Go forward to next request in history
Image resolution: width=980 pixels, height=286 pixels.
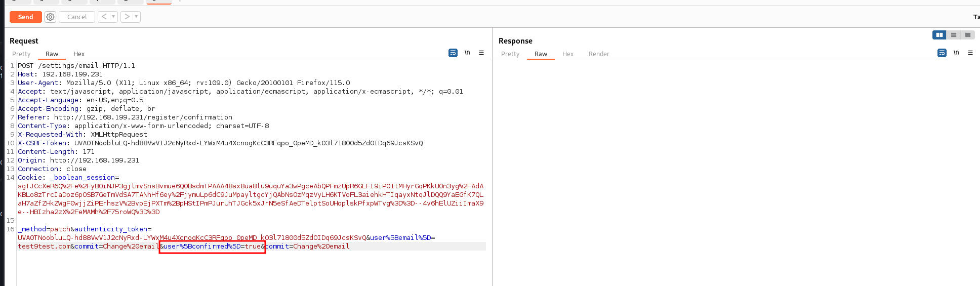pyautogui.click(x=127, y=17)
